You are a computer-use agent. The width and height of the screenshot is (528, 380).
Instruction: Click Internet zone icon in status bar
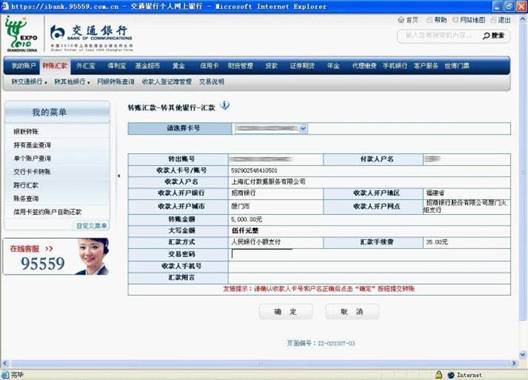(x=451, y=375)
